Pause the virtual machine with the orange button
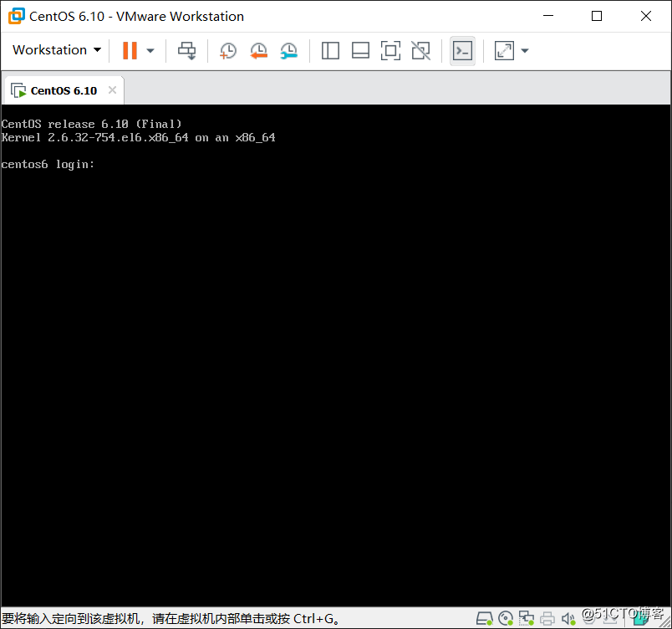 (x=130, y=50)
